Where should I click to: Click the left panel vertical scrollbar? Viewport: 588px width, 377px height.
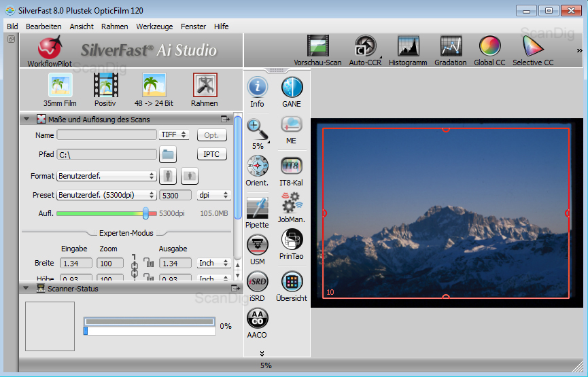click(238, 168)
